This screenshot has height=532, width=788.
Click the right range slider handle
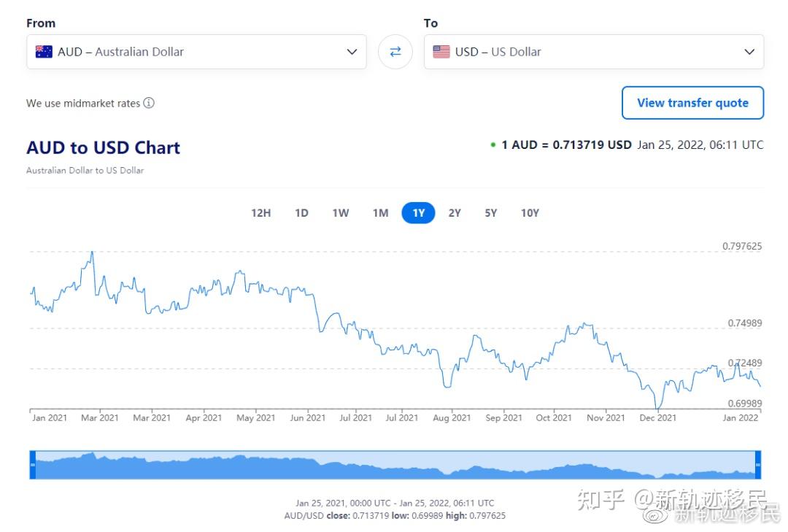coord(758,465)
